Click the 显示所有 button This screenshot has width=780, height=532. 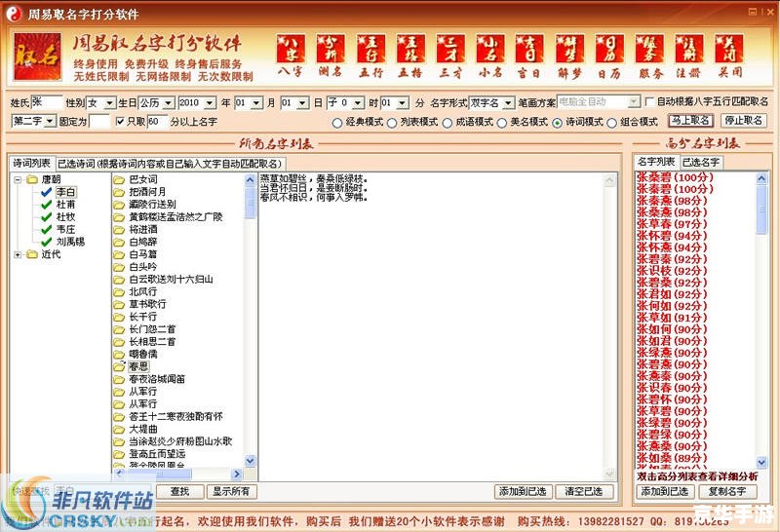pos(231,491)
